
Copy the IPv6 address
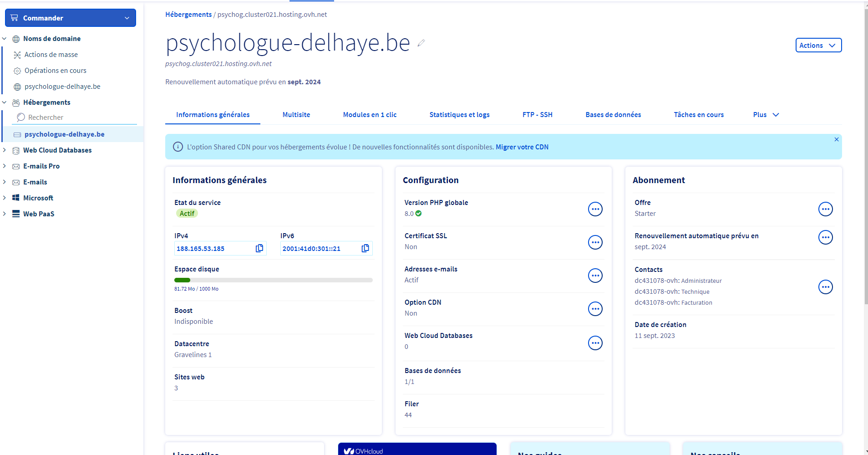[x=365, y=248]
